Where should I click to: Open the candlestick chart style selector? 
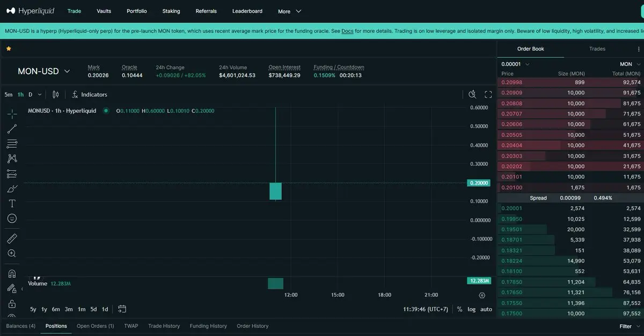[56, 94]
